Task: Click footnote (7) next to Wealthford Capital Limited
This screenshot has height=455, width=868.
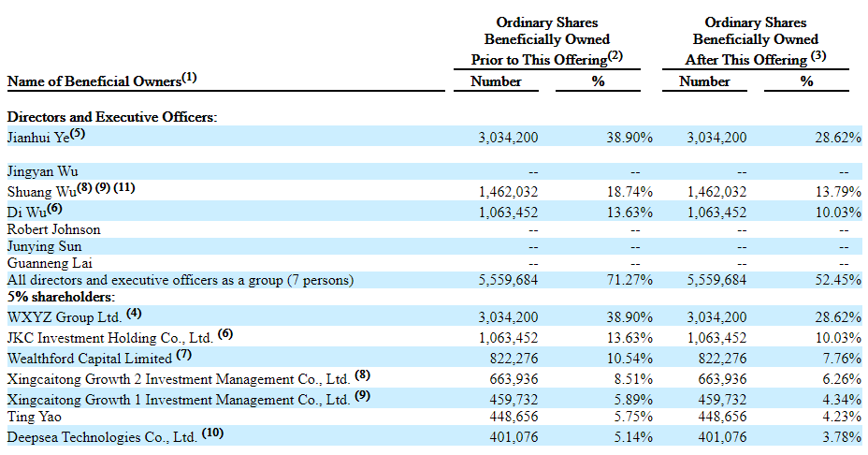Action: [x=184, y=355]
